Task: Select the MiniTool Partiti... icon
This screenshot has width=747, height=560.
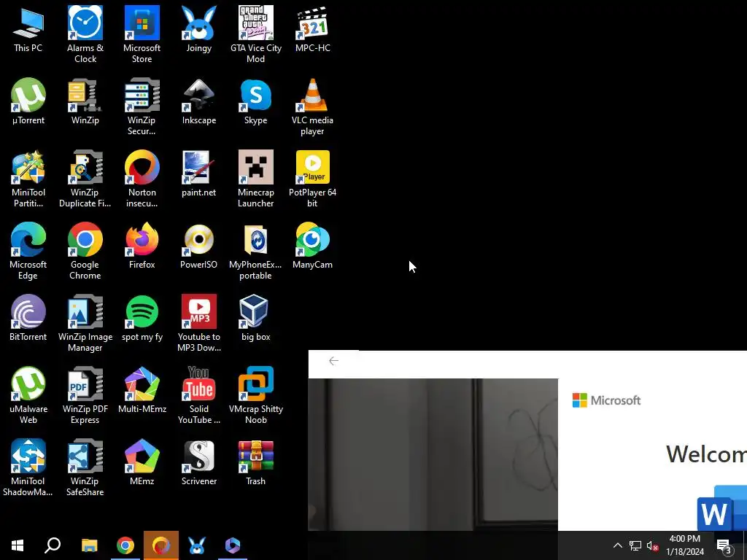Action: (28, 179)
